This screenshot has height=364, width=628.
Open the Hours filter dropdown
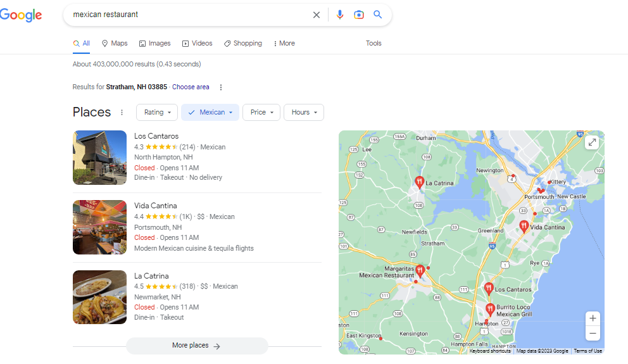pyautogui.click(x=304, y=113)
